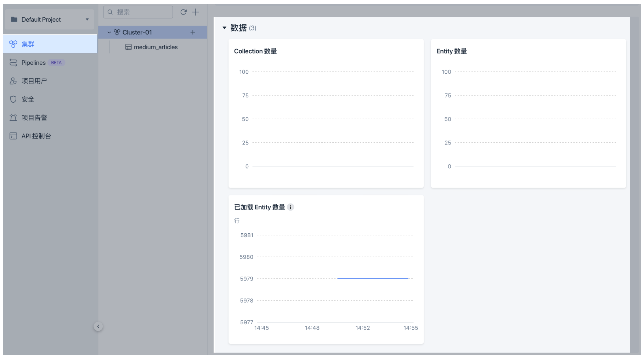
Task: Open the medium_articles collection
Action: click(156, 47)
